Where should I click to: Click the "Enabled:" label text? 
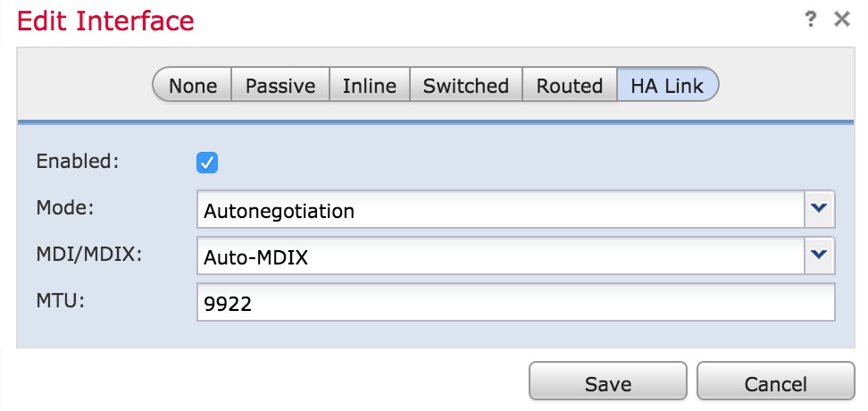(77, 162)
